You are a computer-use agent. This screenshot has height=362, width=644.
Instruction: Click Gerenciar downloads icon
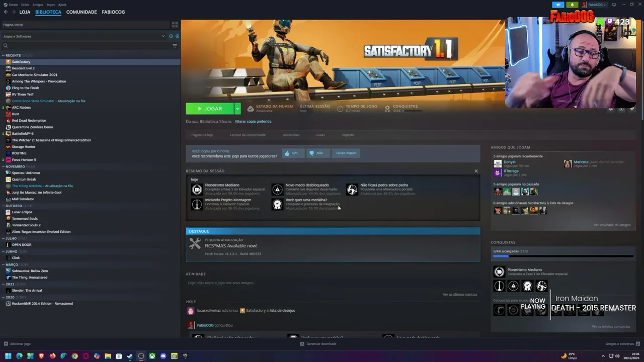tap(302, 344)
